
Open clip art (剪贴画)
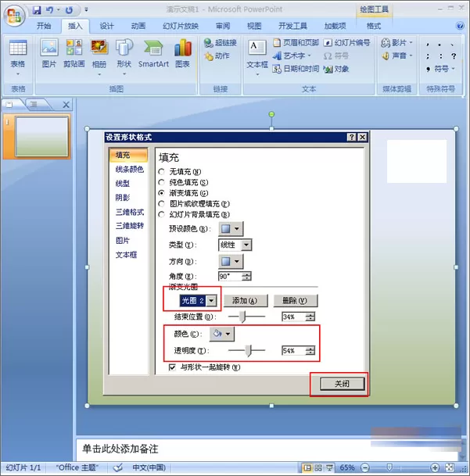tap(74, 53)
